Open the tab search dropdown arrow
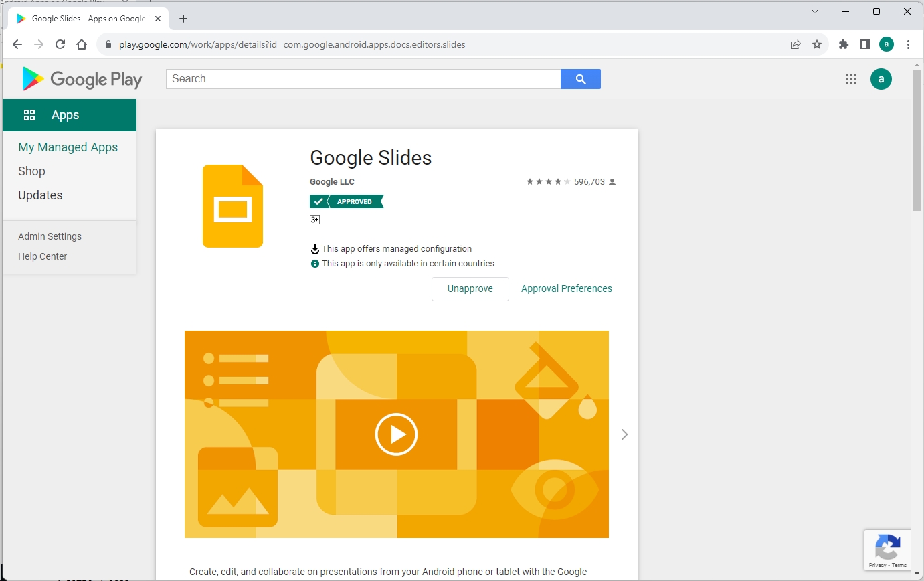The image size is (924, 581). tap(815, 11)
